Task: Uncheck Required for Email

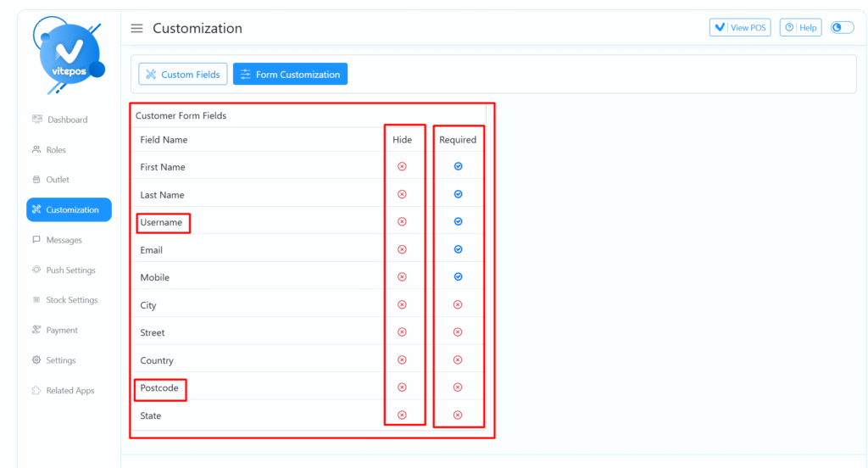Action: tap(459, 249)
